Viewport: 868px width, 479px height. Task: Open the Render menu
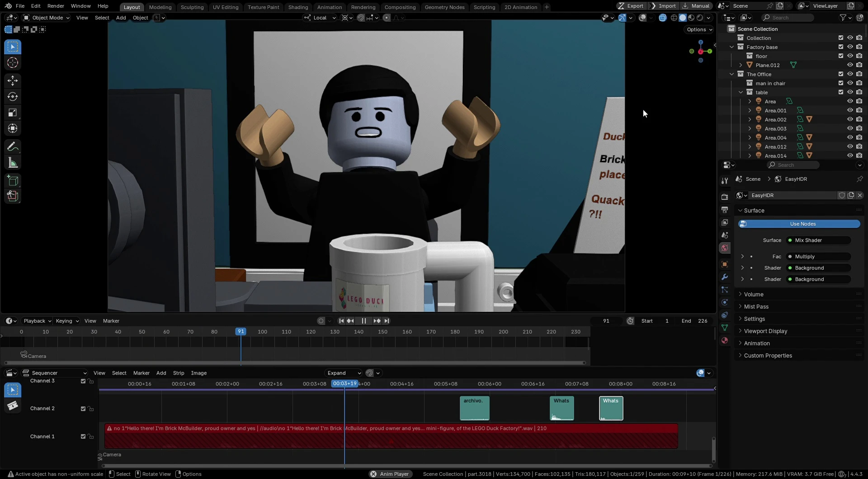pos(56,6)
